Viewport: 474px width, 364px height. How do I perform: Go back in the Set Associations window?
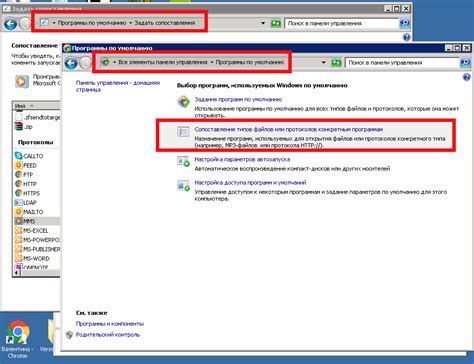click(x=10, y=24)
